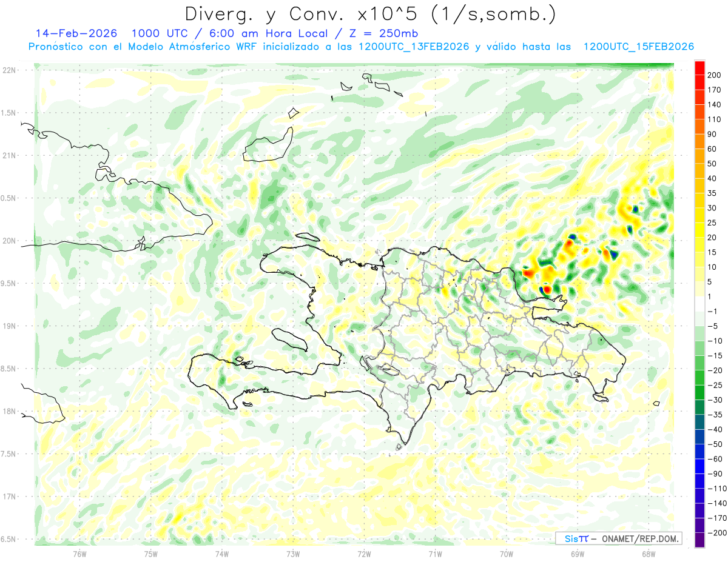Click the '19N' latitude label

pyautogui.click(x=9, y=326)
